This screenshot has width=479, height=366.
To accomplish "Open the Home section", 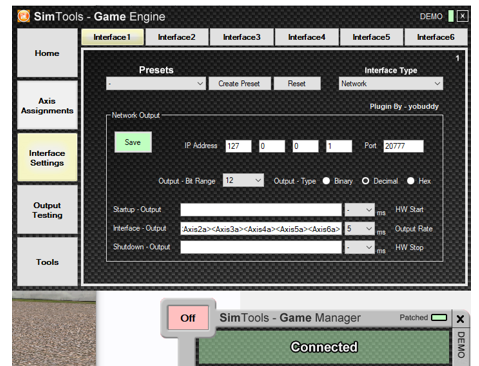I will [x=47, y=53].
